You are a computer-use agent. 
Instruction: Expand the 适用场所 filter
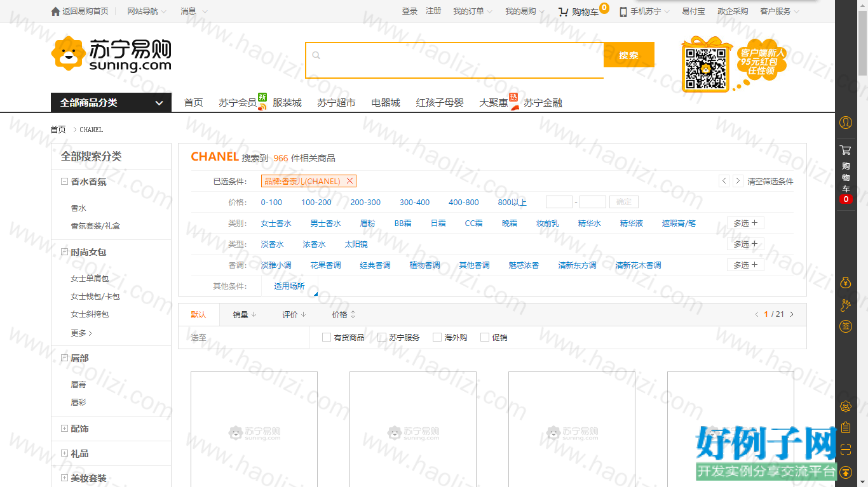coord(290,286)
